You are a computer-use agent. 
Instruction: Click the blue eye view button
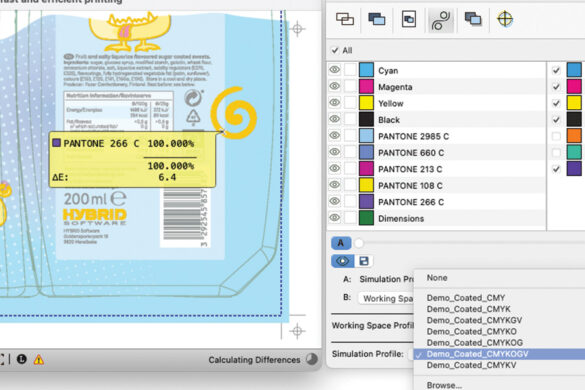[x=342, y=261]
